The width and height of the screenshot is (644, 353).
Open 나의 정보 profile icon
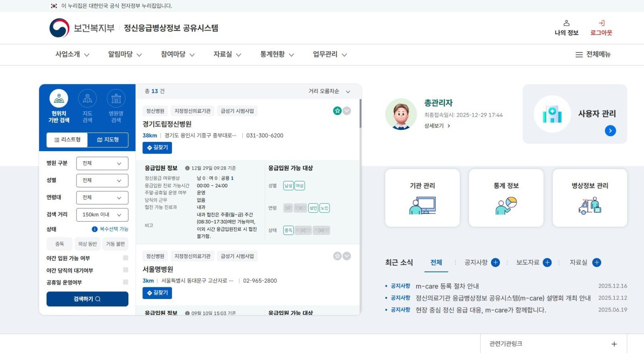click(566, 23)
